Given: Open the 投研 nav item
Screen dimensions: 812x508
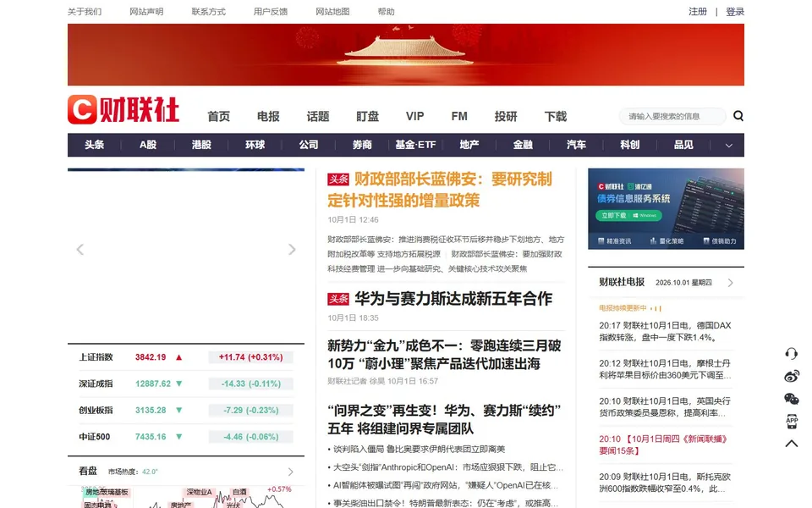Looking at the screenshot, I should [506, 117].
